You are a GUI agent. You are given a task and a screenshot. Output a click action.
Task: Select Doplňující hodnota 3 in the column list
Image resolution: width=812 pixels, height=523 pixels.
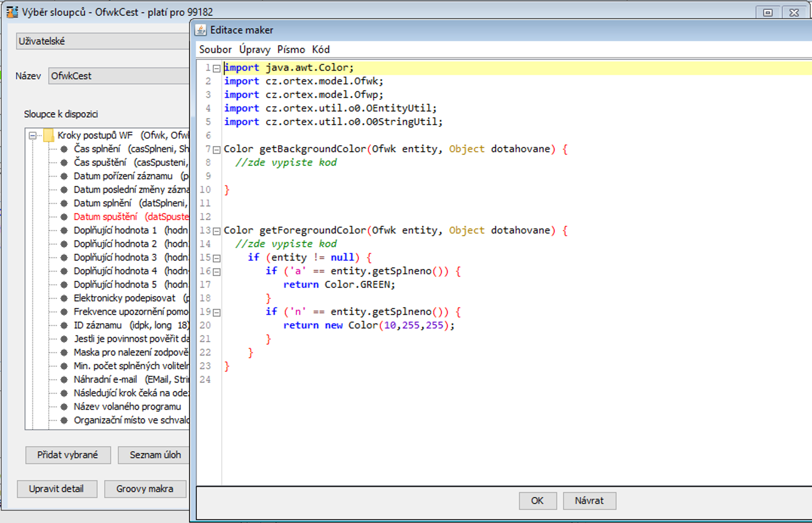pyautogui.click(x=115, y=257)
